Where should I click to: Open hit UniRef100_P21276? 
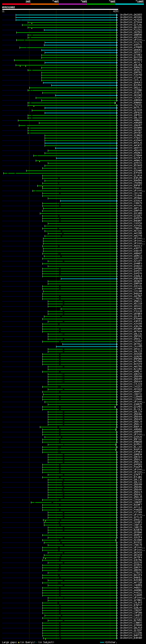coord(131,42)
